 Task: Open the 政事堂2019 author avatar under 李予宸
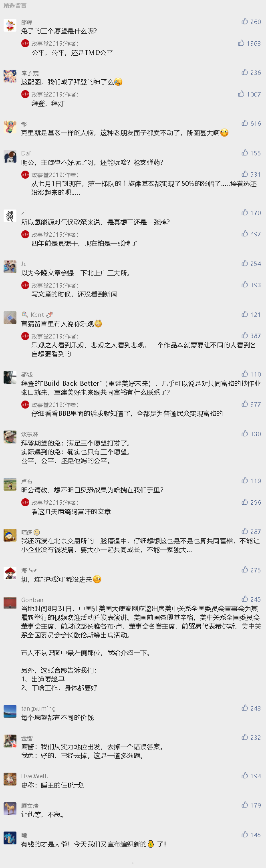pos(25,94)
